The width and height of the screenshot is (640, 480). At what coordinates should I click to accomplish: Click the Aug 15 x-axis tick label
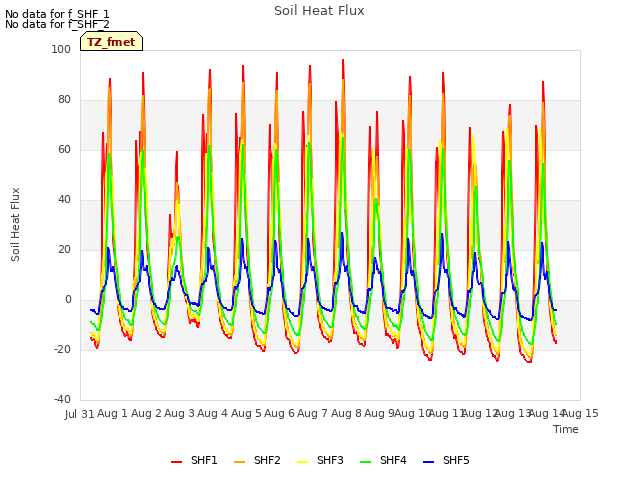tap(580, 413)
